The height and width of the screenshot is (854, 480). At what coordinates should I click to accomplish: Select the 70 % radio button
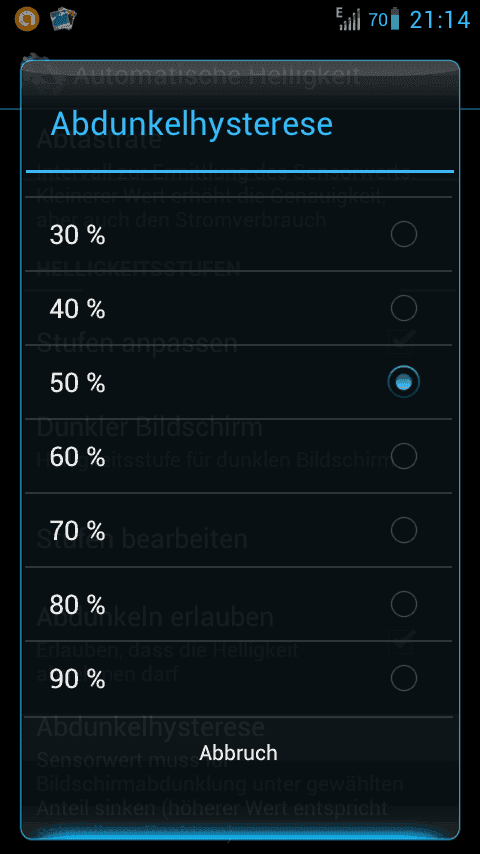pyautogui.click(x=404, y=530)
